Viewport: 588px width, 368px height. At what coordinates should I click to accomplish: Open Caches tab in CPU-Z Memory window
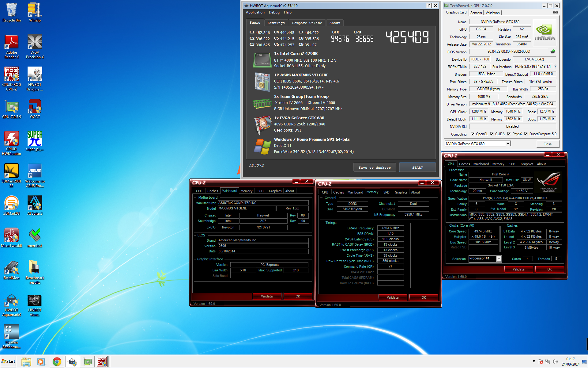[338, 192]
